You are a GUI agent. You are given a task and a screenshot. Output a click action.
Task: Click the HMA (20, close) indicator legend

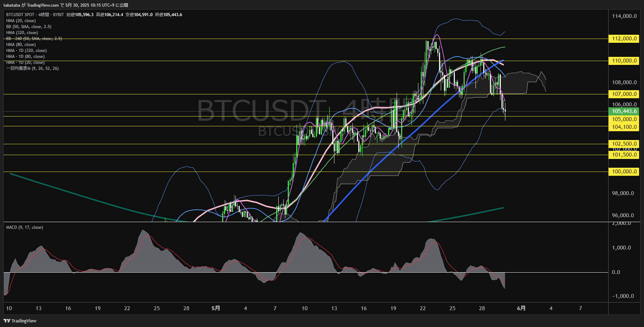click(21, 21)
